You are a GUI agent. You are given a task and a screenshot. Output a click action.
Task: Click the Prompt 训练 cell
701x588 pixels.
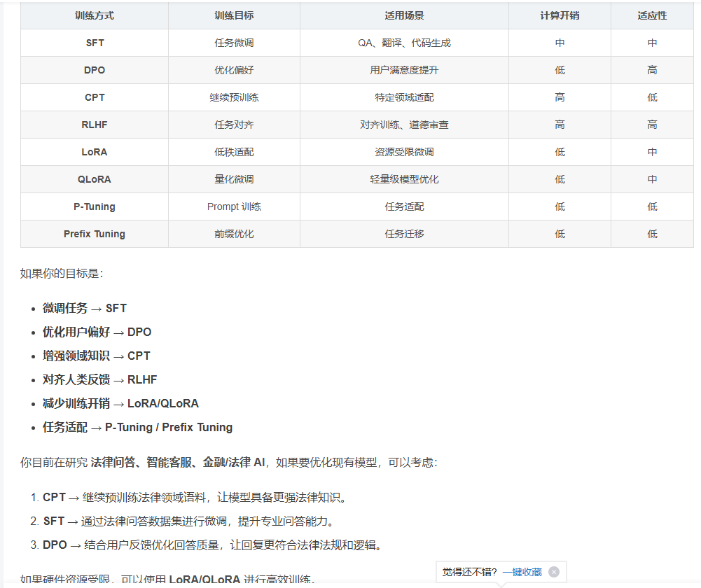pyautogui.click(x=234, y=206)
